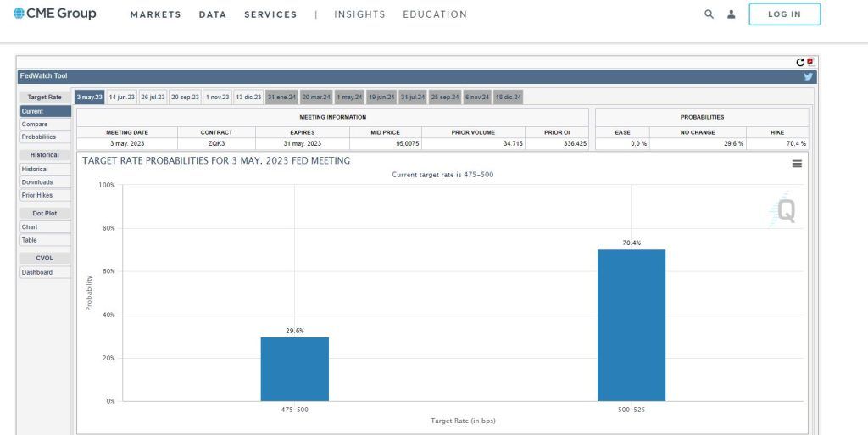
Task: Open the DATA menu
Action: click(213, 15)
